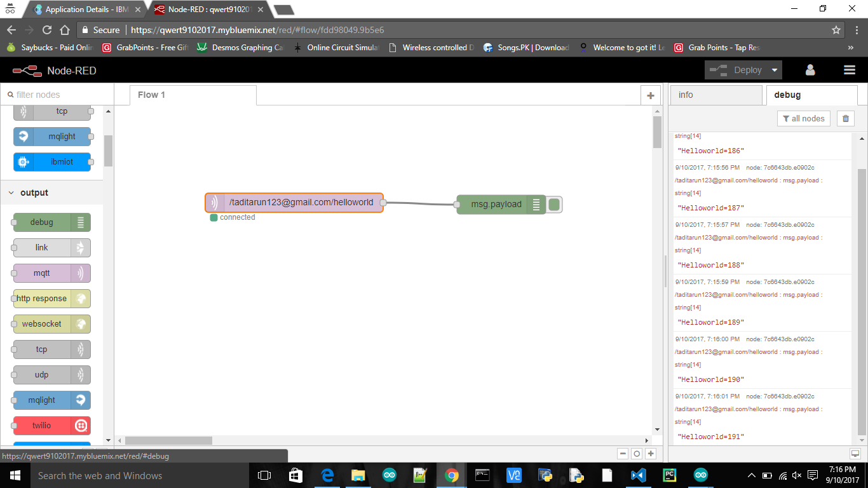The image size is (868, 488).
Task: Select the ibmiot node in the palette
Action: click(x=52, y=162)
